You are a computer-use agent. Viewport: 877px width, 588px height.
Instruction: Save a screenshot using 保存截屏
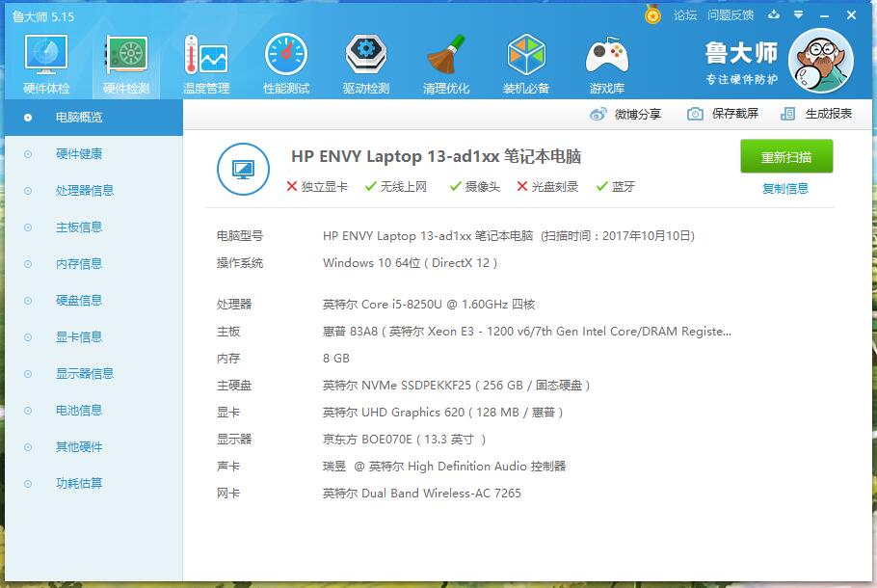point(733,113)
